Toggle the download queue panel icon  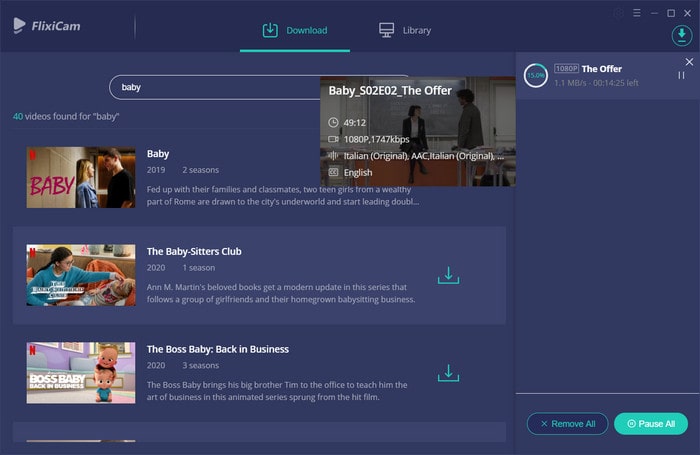click(682, 35)
